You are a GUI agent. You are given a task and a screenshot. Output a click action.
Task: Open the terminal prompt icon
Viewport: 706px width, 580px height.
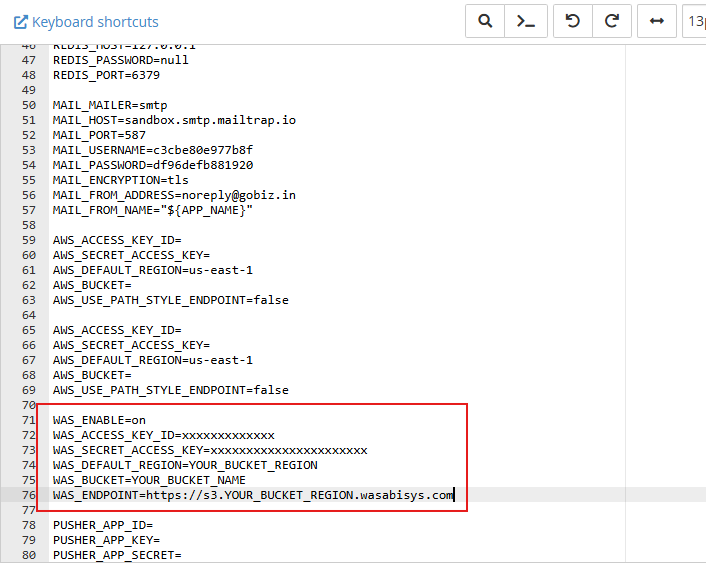coord(525,21)
